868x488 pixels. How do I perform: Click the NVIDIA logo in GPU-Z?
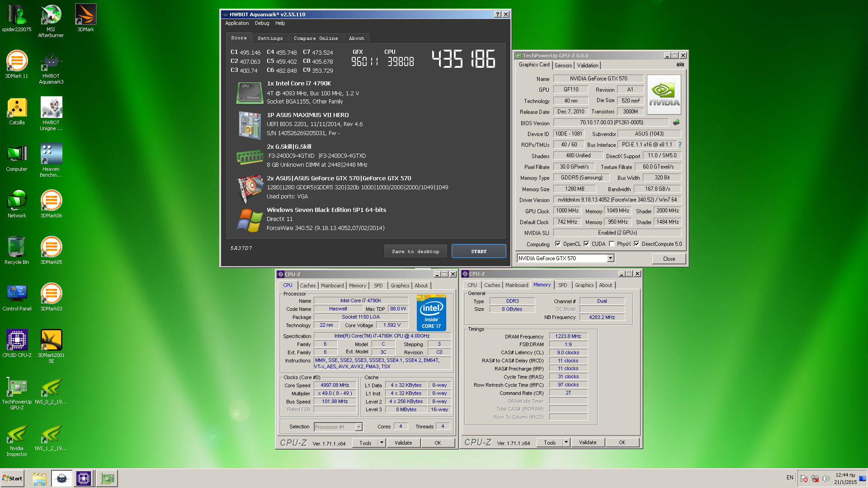point(664,95)
